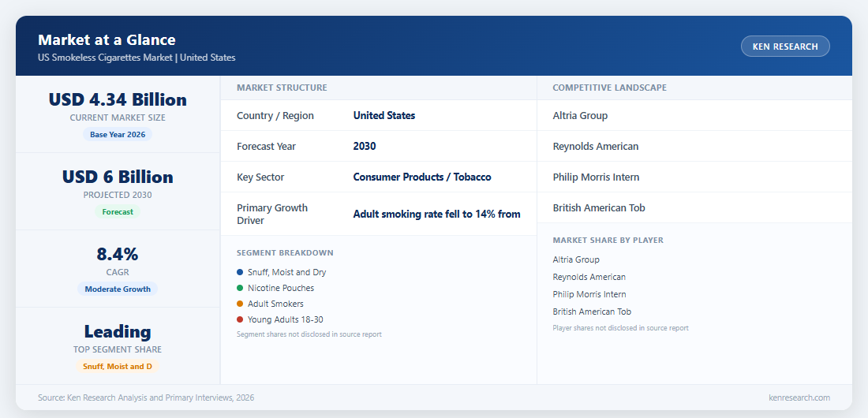Click the orange Adult Smokers legend dot
Viewport: 868px width, 418px height.
[x=240, y=304]
